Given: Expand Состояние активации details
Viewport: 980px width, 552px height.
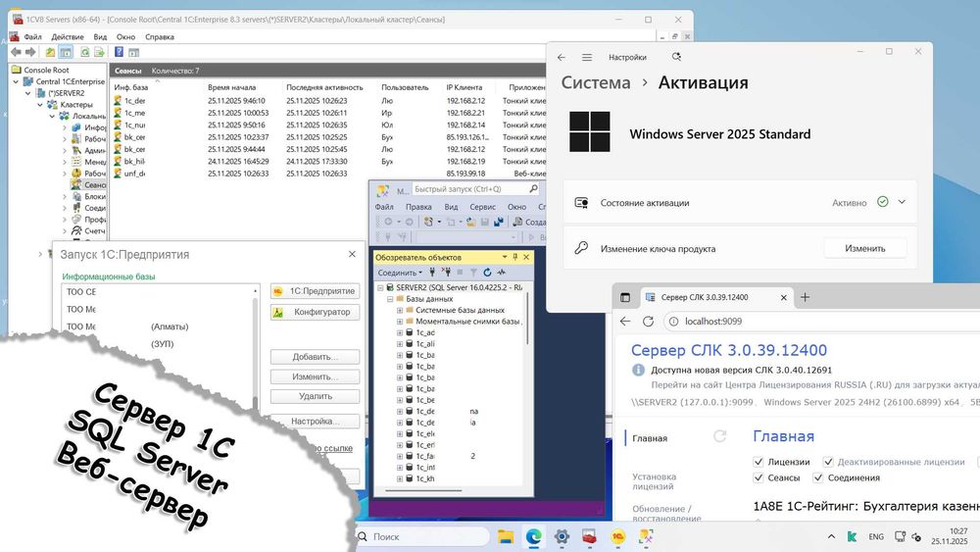Looking at the screenshot, I should click(x=902, y=202).
